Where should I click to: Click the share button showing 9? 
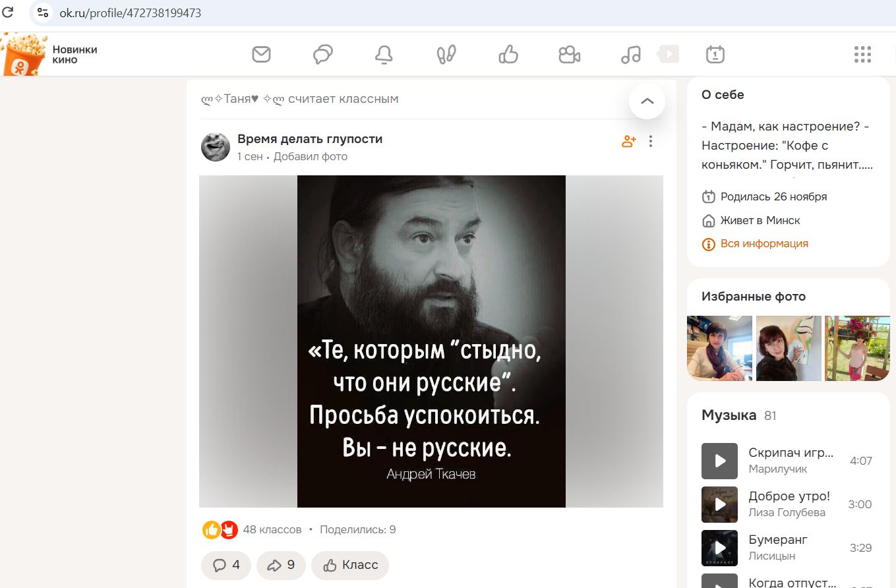pyautogui.click(x=281, y=565)
